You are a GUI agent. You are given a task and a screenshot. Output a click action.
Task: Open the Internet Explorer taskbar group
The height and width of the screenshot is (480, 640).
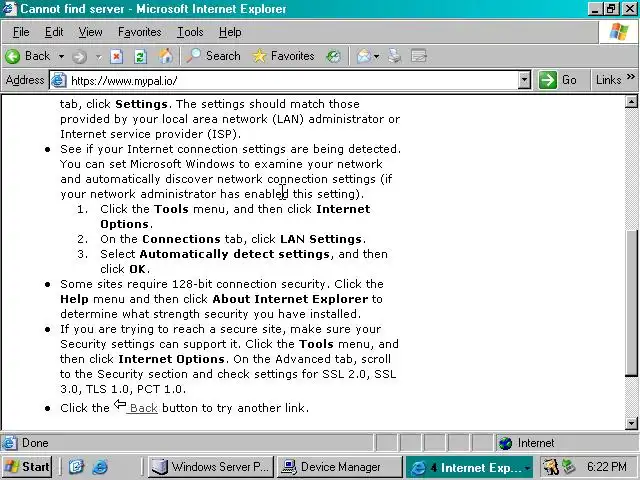click(x=469, y=467)
